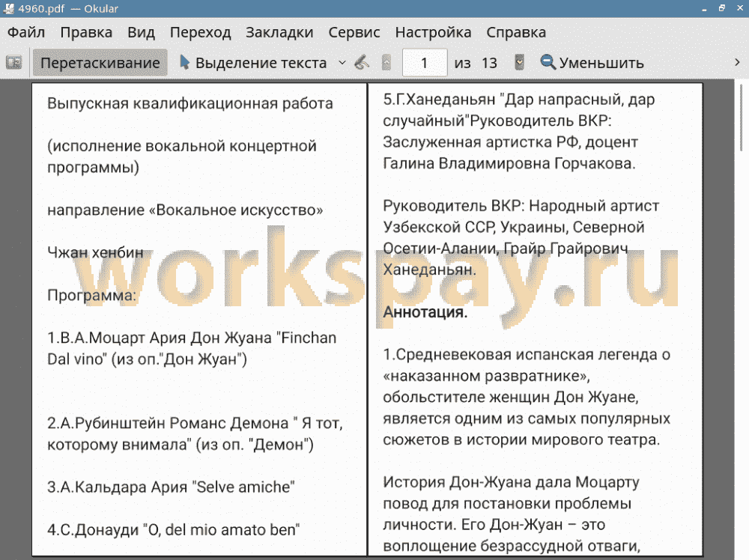749x560 pixels.
Task: Click the page number input field
Action: pos(425,63)
